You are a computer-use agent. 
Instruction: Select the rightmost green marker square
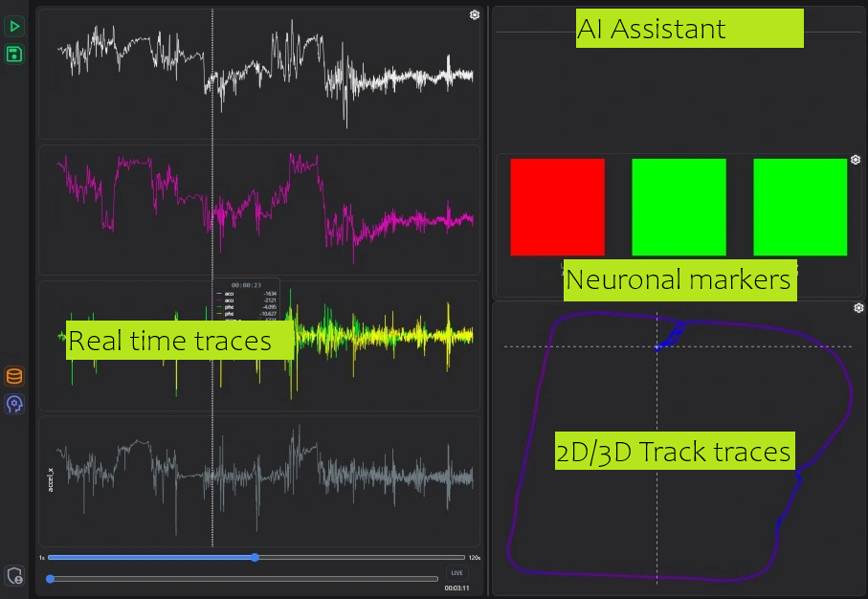tap(800, 207)
